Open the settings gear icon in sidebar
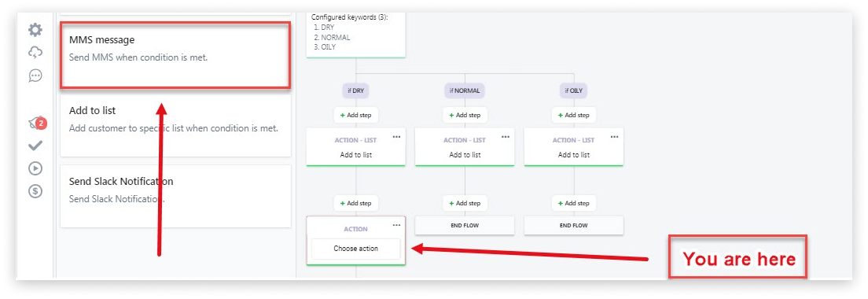 pyautogui.click(x=35, y=30)
